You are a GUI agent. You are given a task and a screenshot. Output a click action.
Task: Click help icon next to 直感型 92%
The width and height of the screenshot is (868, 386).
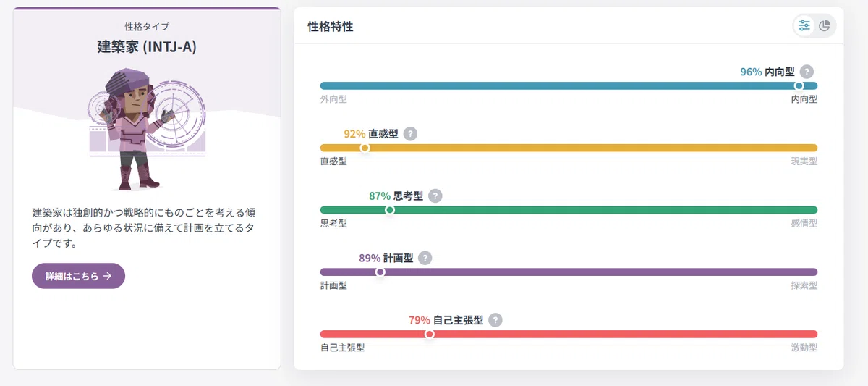click(410, 134)
